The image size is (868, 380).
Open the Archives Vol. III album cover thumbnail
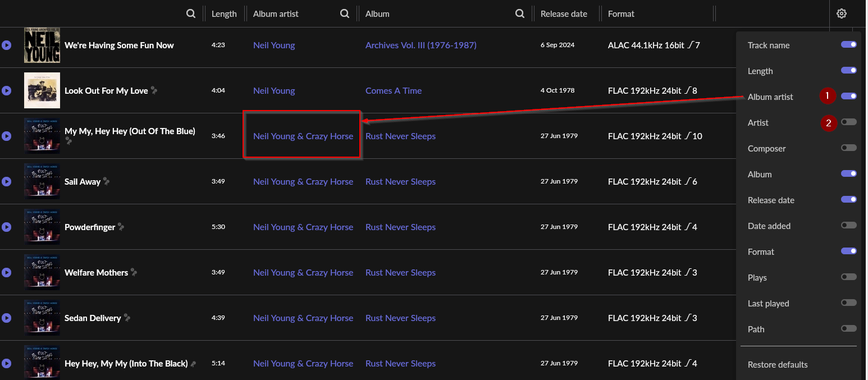tap(42, 45)
